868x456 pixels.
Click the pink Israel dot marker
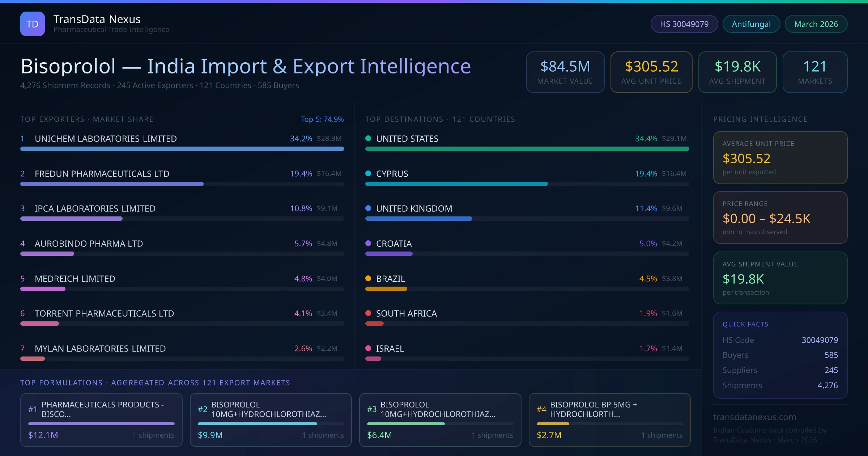(x=368, y=348)
